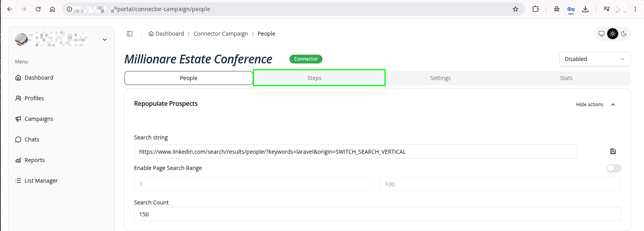
Task: Click the green Connector badge
Action: click(306, 59)
